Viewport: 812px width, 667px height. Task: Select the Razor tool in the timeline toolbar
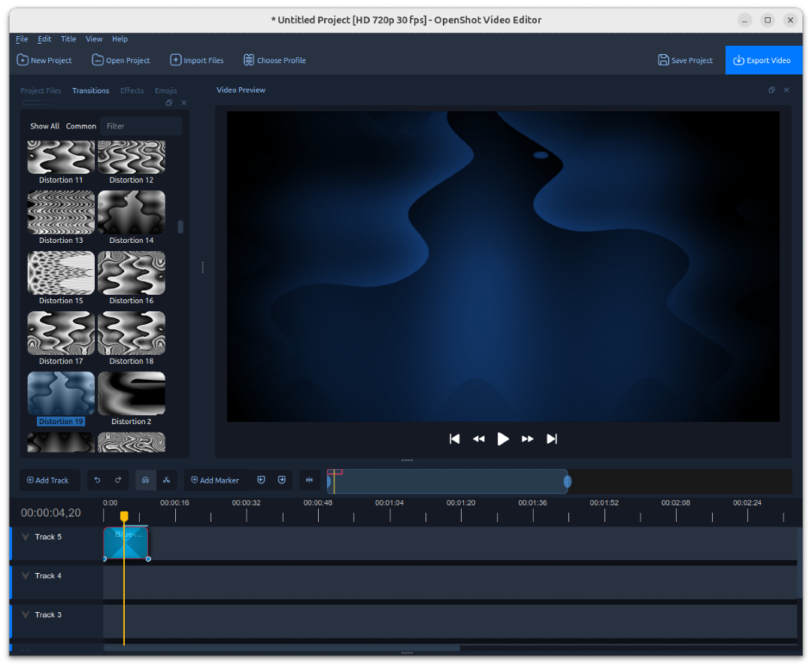(x=167, y=480)
